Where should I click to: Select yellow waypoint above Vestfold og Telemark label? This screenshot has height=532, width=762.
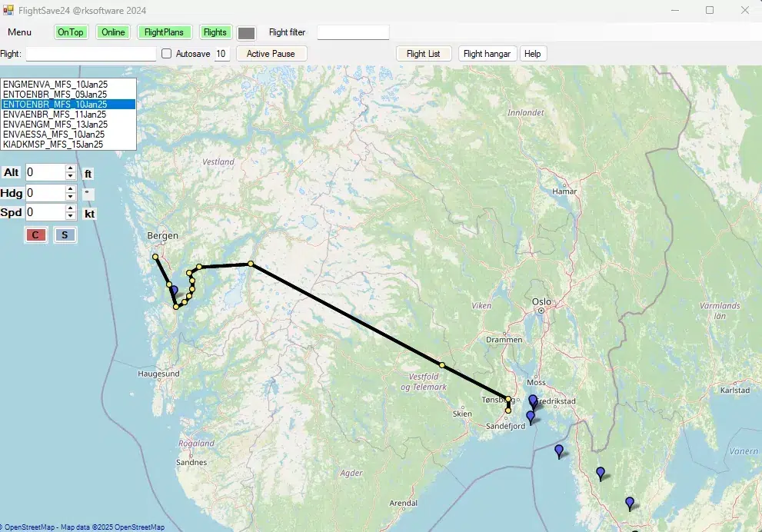(442, 364)
